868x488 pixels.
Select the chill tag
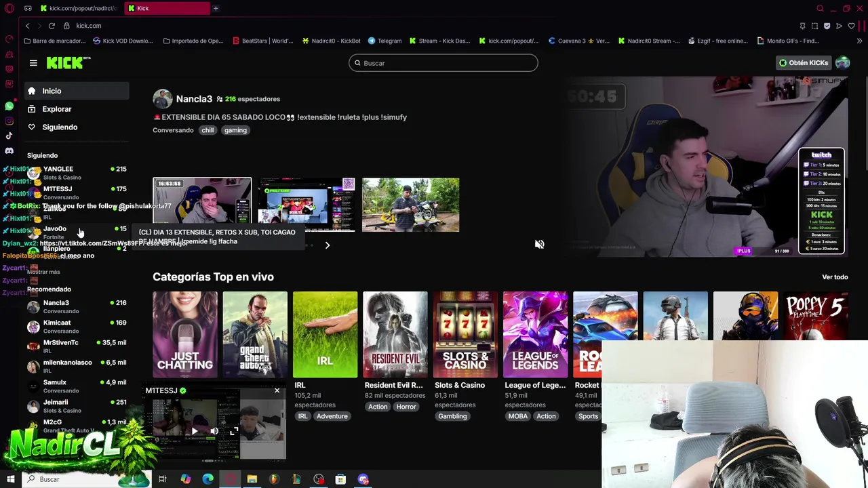[208, 130]
